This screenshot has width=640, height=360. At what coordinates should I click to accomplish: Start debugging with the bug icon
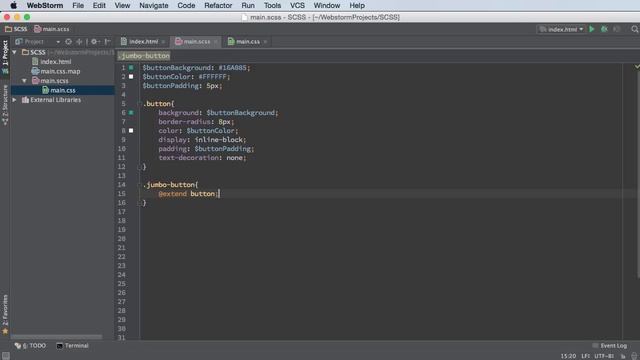click(604, 29)
